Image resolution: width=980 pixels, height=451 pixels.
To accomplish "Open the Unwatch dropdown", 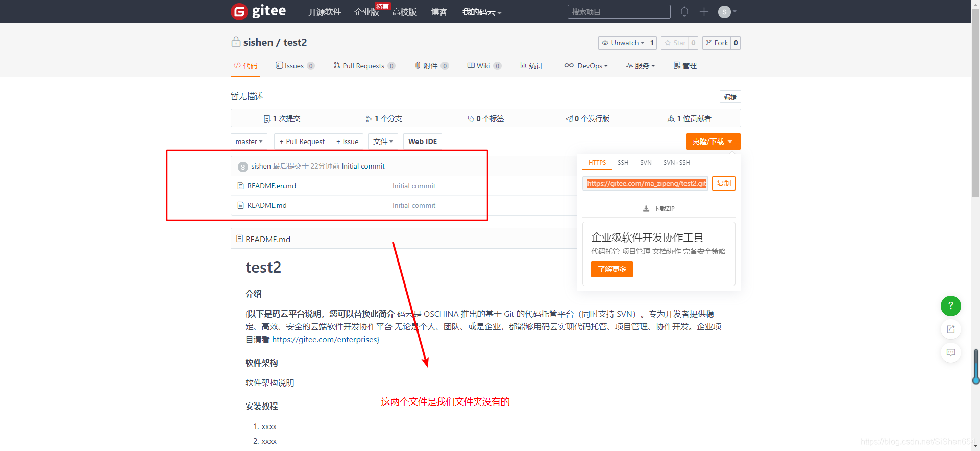I will pos(622,43).
